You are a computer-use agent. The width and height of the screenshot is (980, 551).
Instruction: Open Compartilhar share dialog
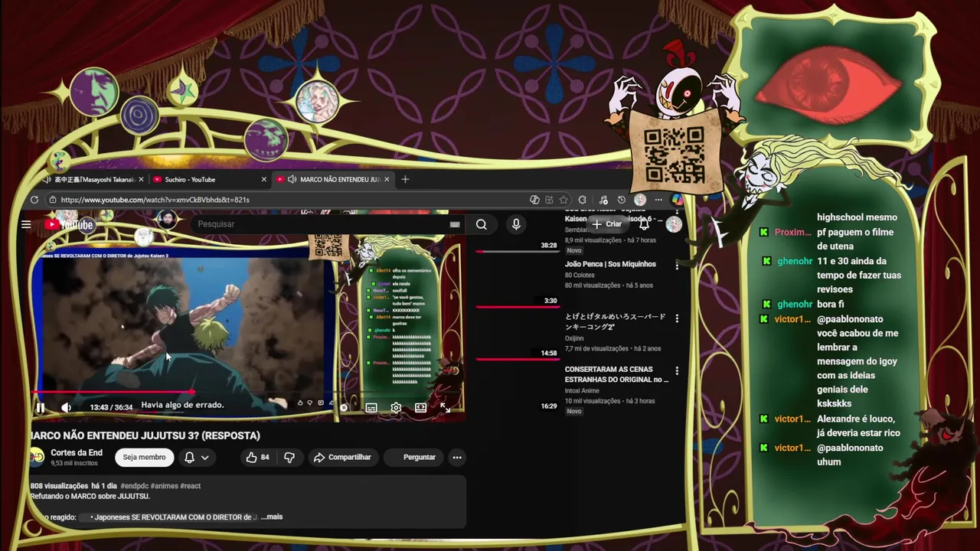(342, 457)
